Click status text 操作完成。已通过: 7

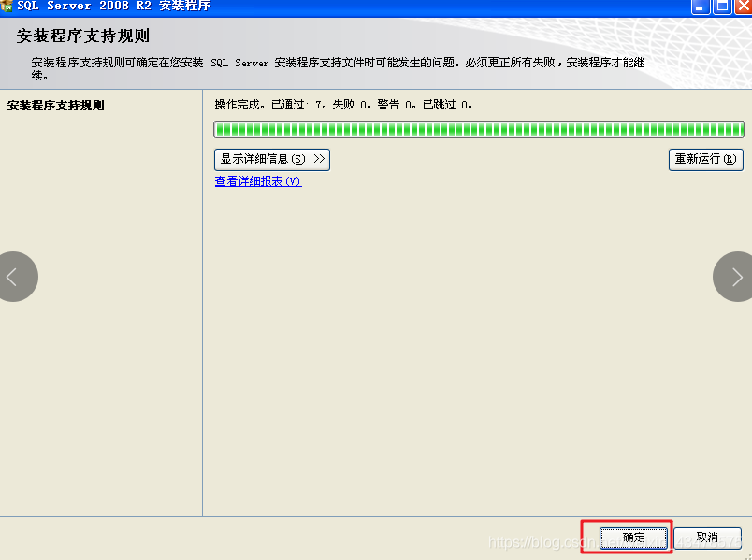click(x=271, y=105)
